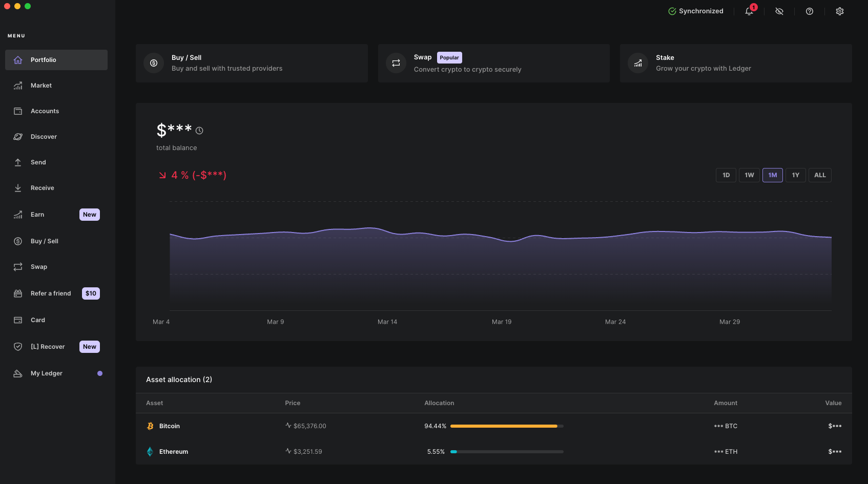Click the $10 badge on Refer a friend
Viewport: 868px width, 484px height.
tap(91, 293)
